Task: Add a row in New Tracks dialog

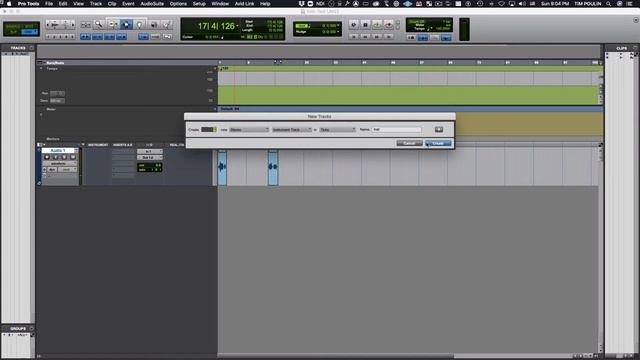Action: point(439,129)
